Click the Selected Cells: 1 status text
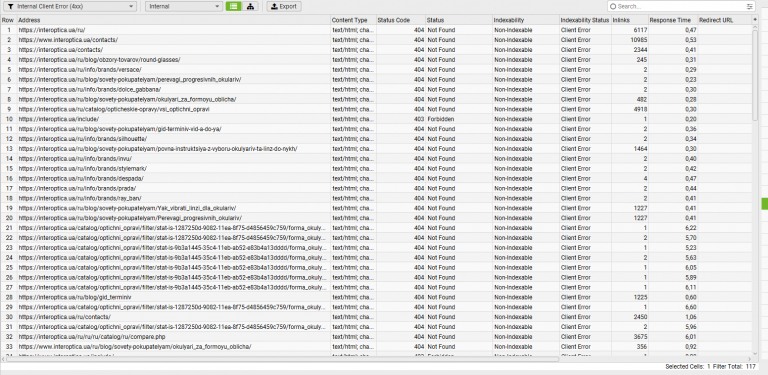The image size is (768, 375). pos(688,366)
